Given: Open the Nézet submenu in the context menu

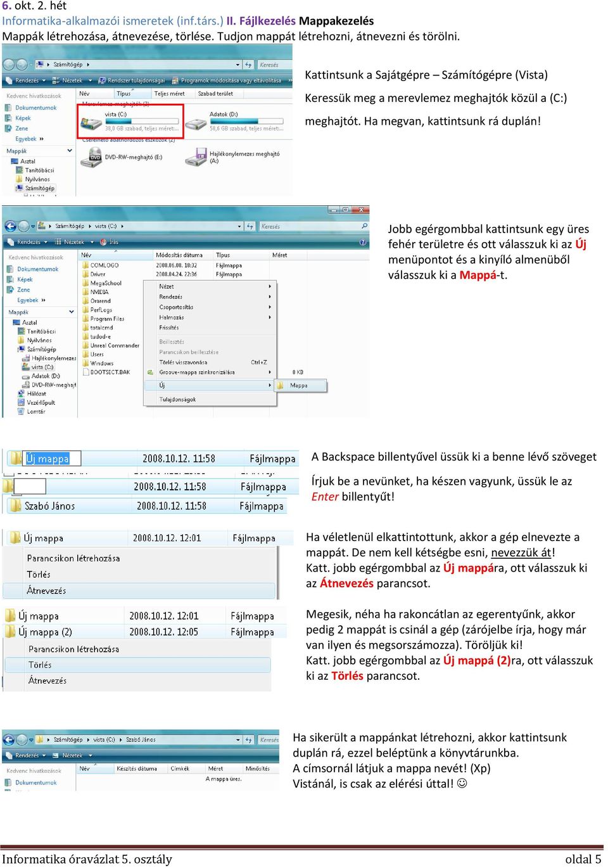Looking at the screenshot, I should click(x=210, y=286).
